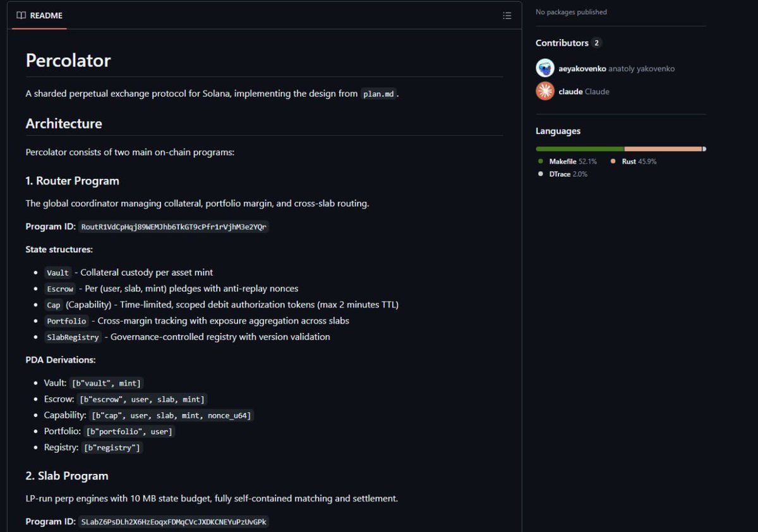Click the [b"vault", mint] PDA derivation
Screen dimensions: 758x532
(x=107, y=383)
